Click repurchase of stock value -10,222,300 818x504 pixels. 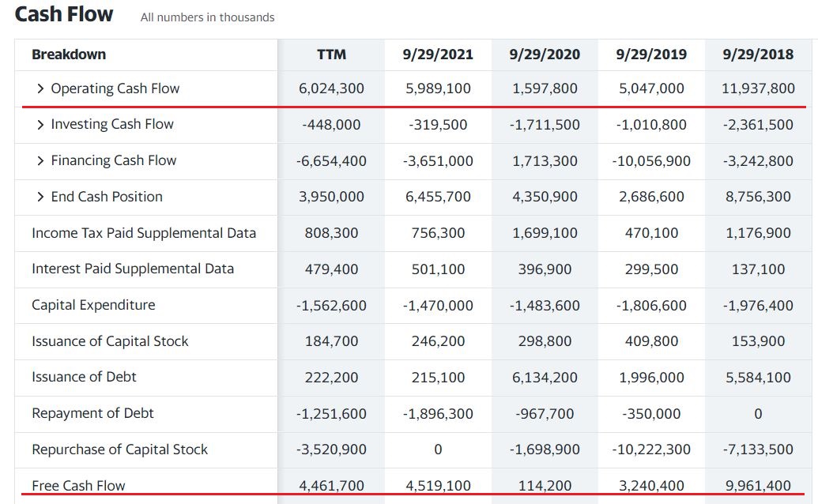(x=651, y=449)
